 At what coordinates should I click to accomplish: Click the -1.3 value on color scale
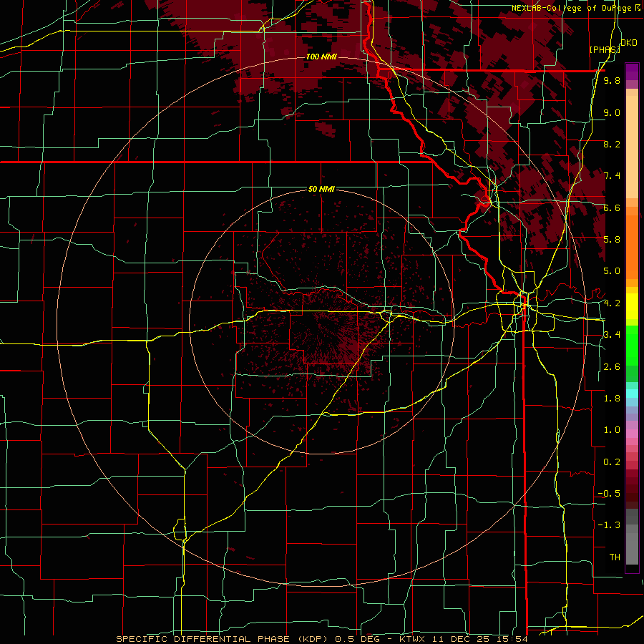(x=609, y=525)
